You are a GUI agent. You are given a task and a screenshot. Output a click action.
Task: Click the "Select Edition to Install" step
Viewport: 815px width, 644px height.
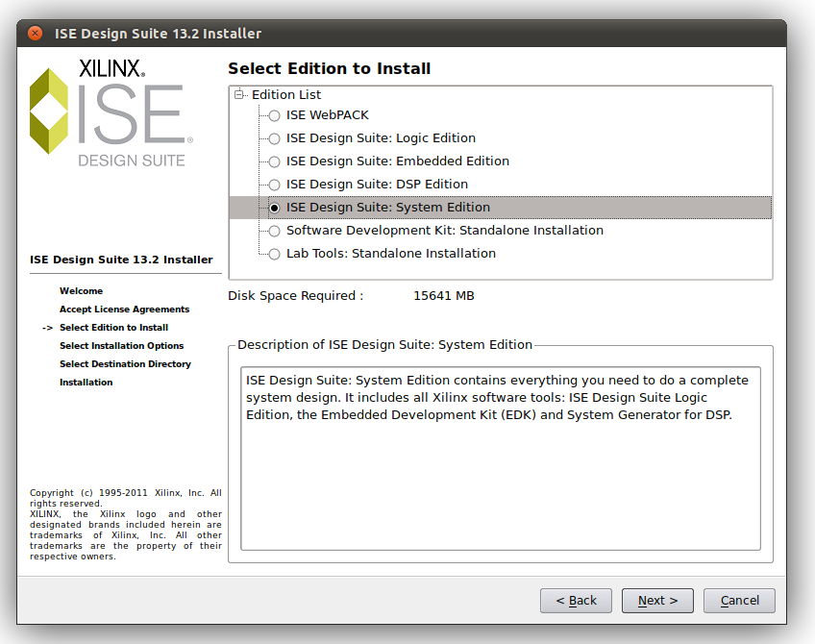pos(113,328)
